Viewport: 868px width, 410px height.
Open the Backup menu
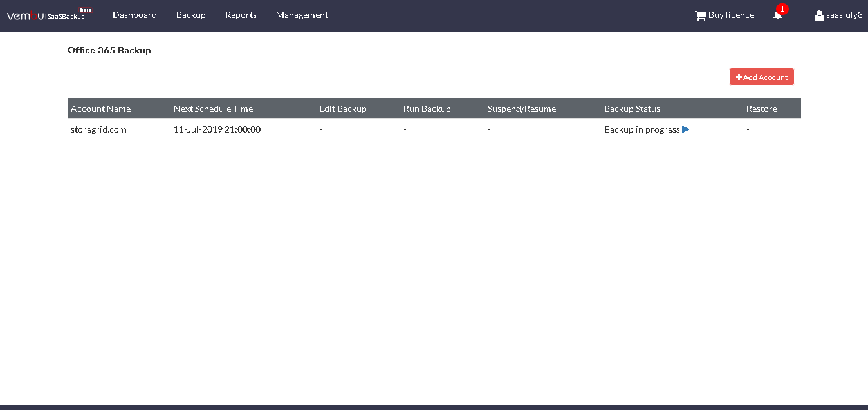click(x=191, y=15)
